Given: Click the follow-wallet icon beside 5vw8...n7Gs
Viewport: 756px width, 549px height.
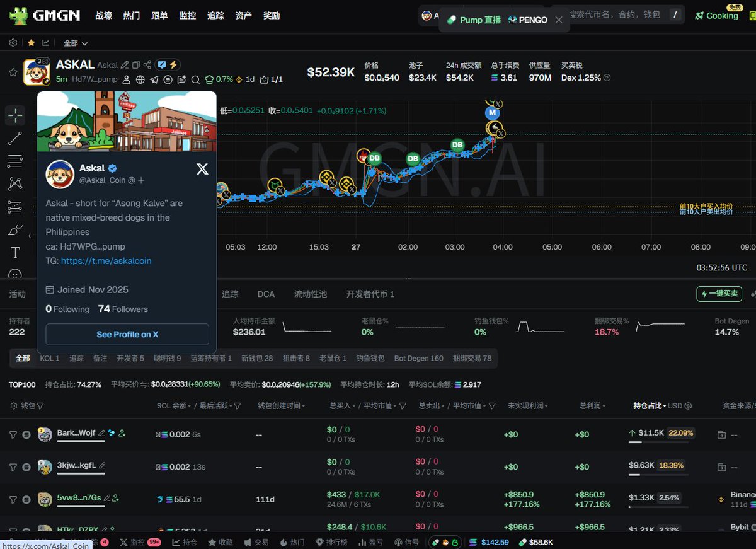Looking at the screenshot, I should click(x=116, y=498).
